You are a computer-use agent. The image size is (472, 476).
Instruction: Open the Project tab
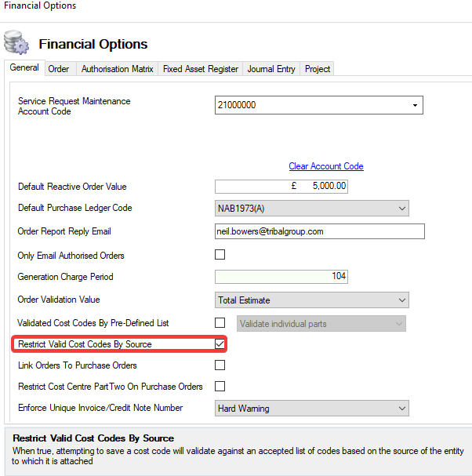pos(318,69)
